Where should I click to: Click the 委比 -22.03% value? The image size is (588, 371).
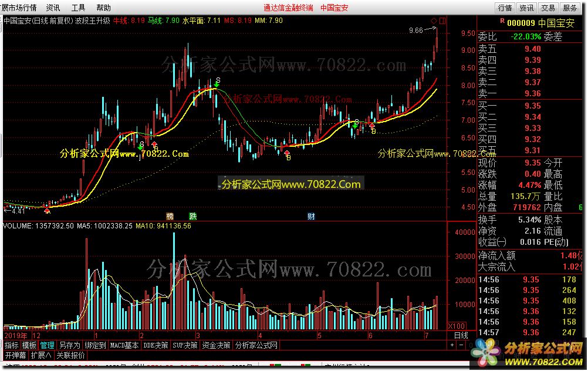[526, 37]
